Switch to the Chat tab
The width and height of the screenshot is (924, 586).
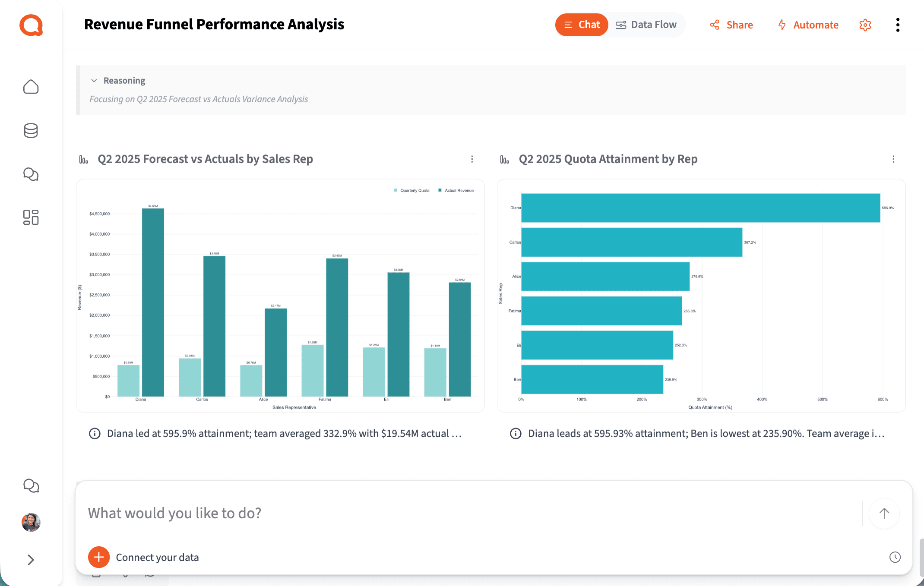click(x=581, y=25)
